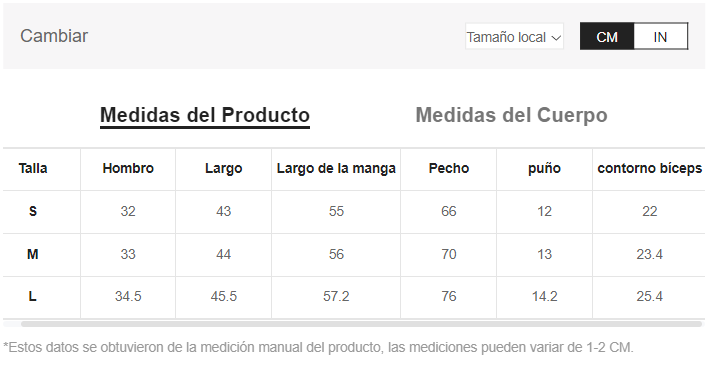Image resolution: width=708 pixels, height=377 pixels.
Task: Select the Medidas del Producto tab
Action: [x=205, y=116]
